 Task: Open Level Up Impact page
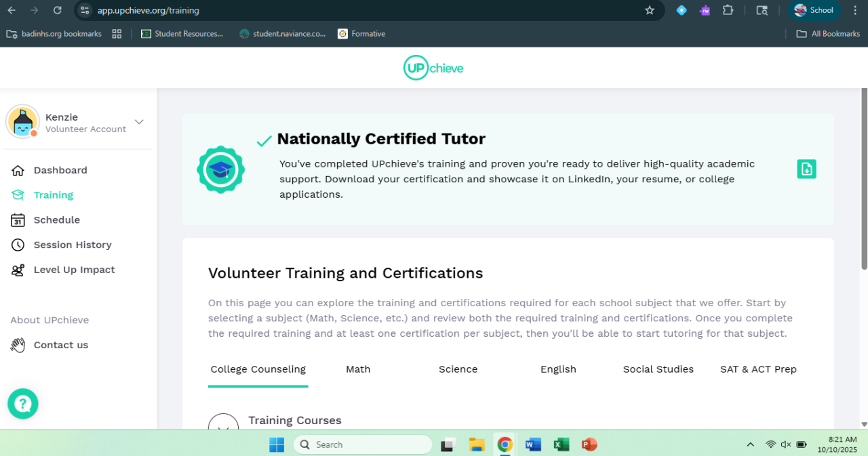tap(74, 270)
